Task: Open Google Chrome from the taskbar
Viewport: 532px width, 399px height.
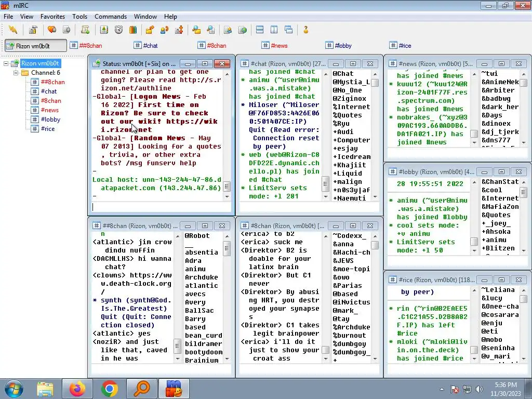Action: click(x=109, y=389)
